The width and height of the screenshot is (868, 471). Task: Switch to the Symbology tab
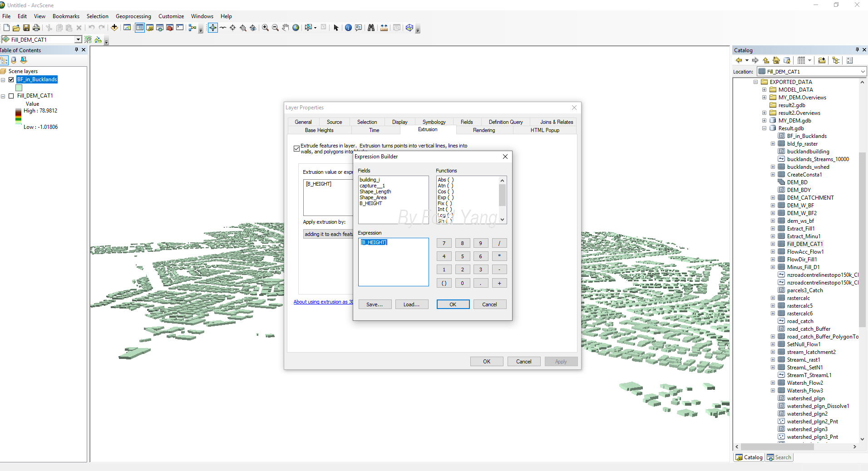coord(434,122)
